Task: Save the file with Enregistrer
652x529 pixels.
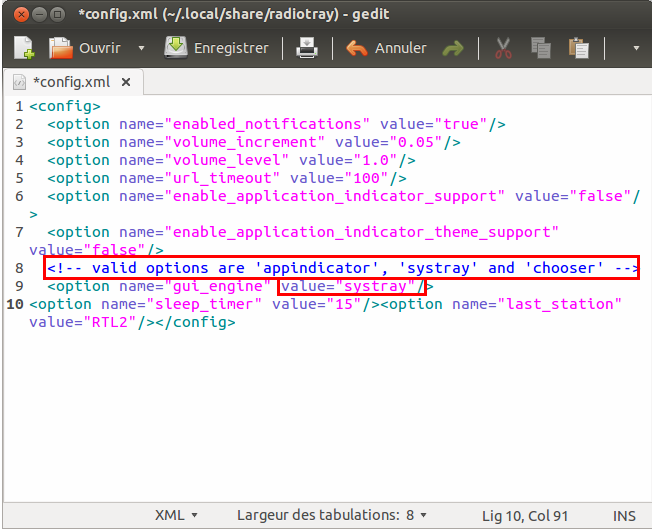Action: coord(216,48)
